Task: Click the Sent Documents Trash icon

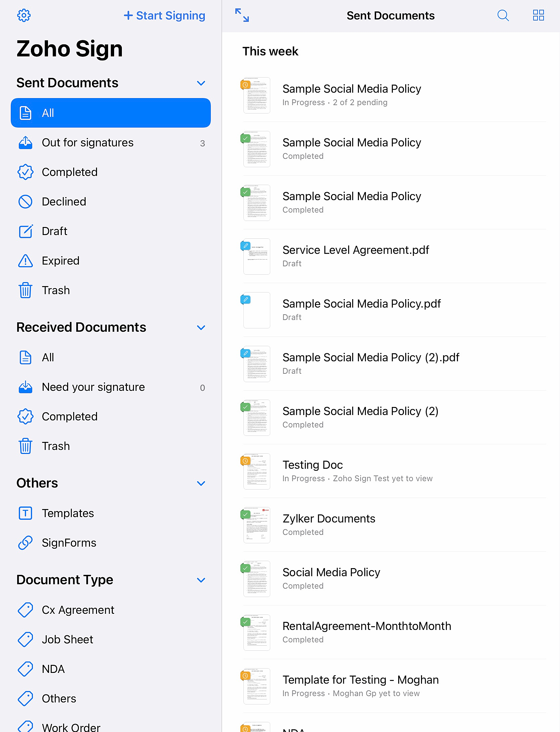Action: coord(26,290)
